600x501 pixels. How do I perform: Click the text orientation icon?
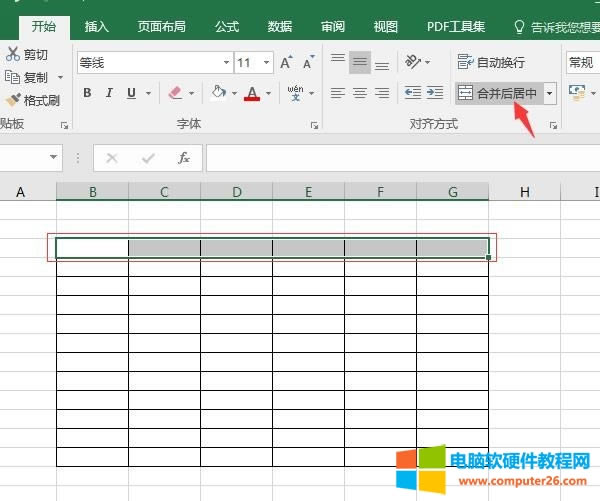414,63
